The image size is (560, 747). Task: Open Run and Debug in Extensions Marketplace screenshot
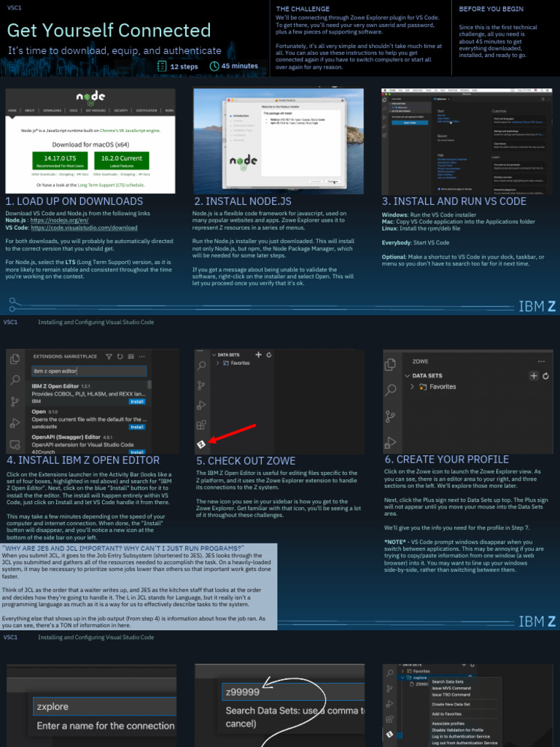pos(15,423)
